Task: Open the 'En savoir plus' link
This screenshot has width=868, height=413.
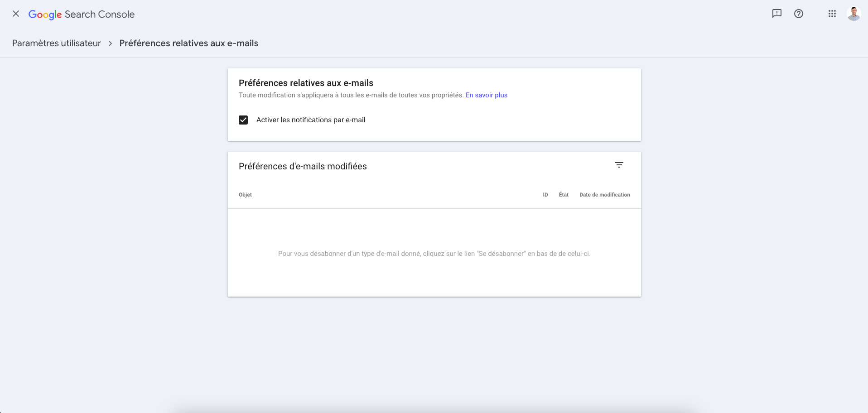Action: click(487, 95)
